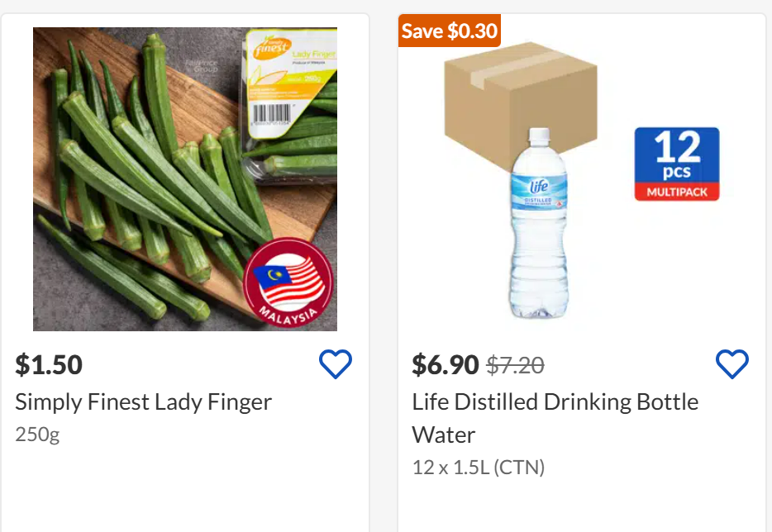Click the crossed-out $7.20 original price
The width and height of the screenshot is (772, 532).
point(515,364)
